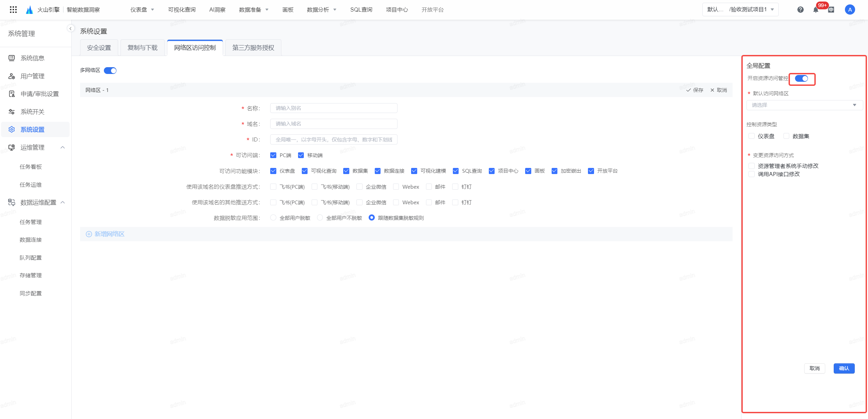Open 项目中心 in top navigation

click(x=397, y=9)
